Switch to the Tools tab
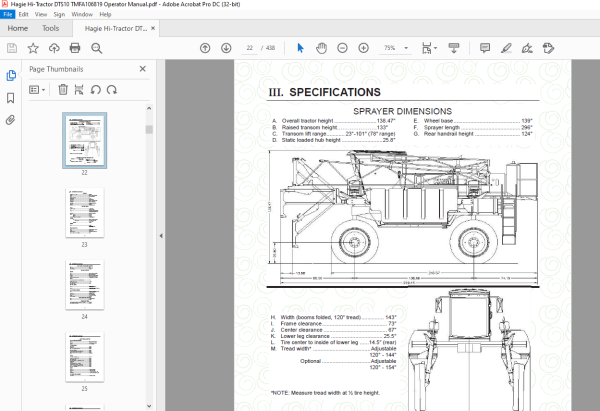Image resolution: width=600 pixels, height=411 pixels. (51, 28)
